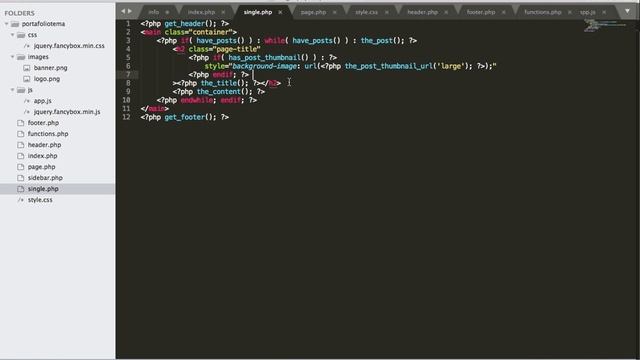Close the index.php tab

223,12
